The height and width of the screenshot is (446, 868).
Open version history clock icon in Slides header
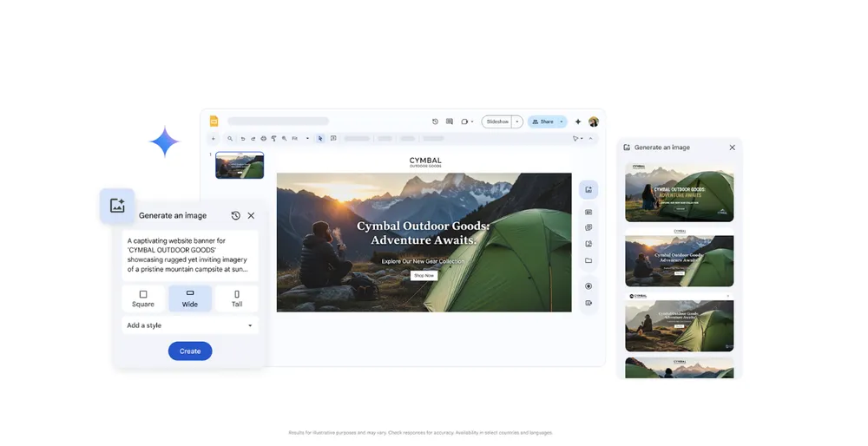point(435,121)
